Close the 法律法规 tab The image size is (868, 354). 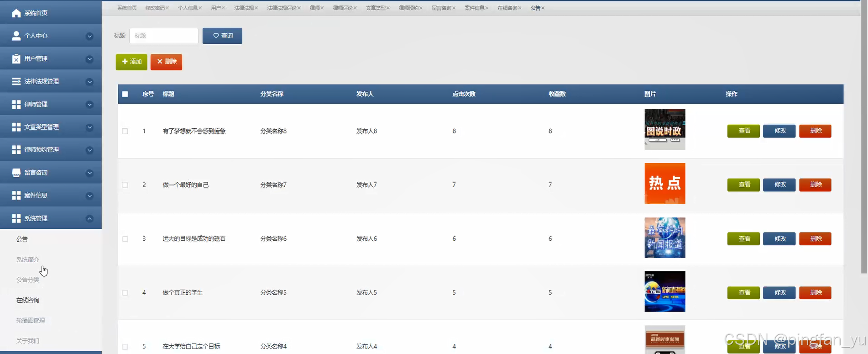coord(256,8)
